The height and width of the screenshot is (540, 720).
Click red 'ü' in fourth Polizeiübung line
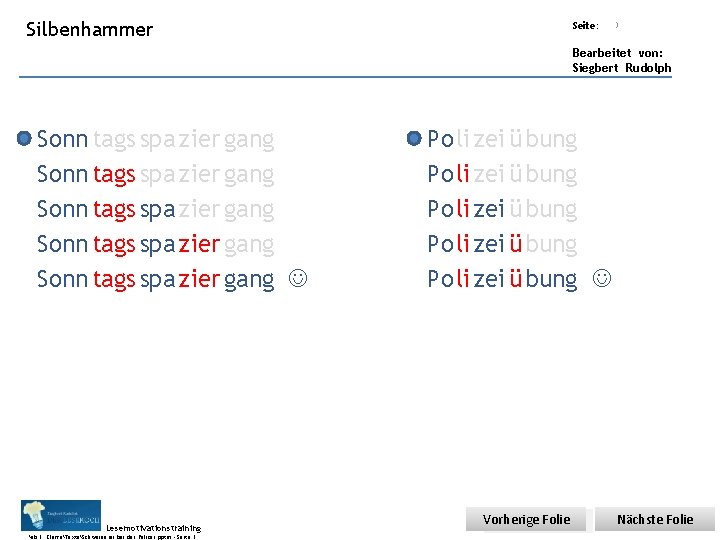[515, 244]
